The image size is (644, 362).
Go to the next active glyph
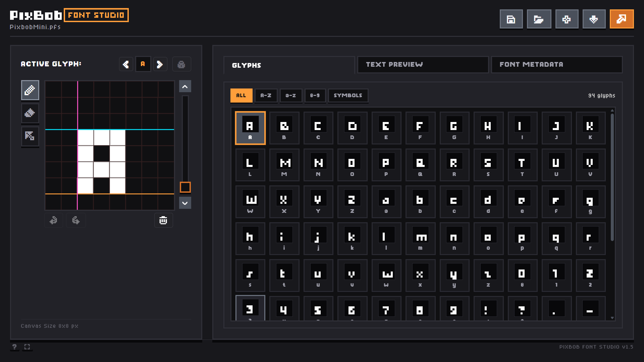pos(160,64)
